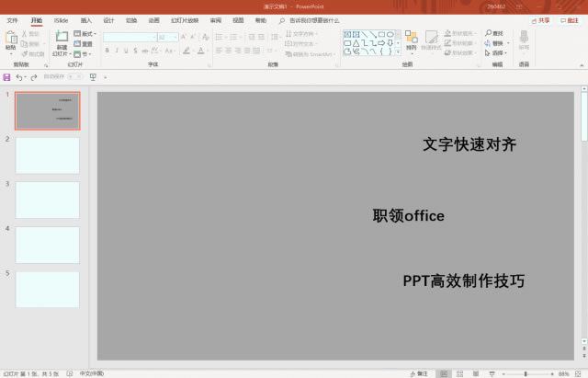This screenshot has width=588, height=378.
Task: Toggle Italic formatting
Action: click(x=117, y=51)
